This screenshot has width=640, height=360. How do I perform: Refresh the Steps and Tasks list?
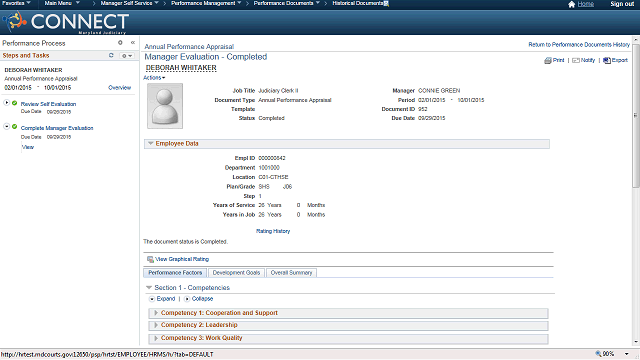(111, 55)
